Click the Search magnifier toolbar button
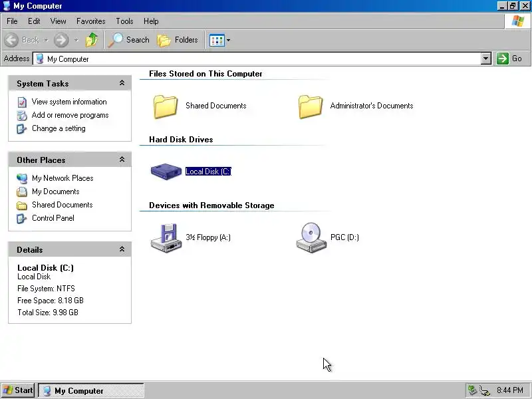Image resolution: width=532 pixels, height=399 pixels. 128,40
